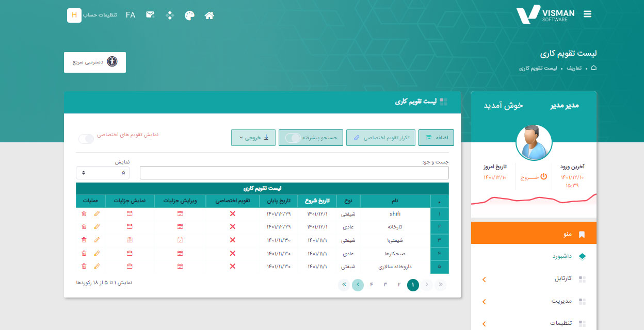Go to page 4 of the table

pos(372,285)
